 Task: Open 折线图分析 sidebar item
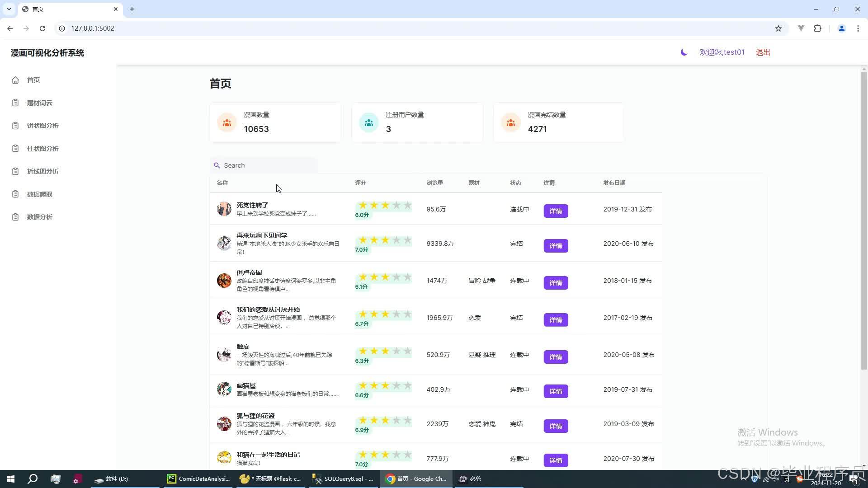tap(42, 171)
